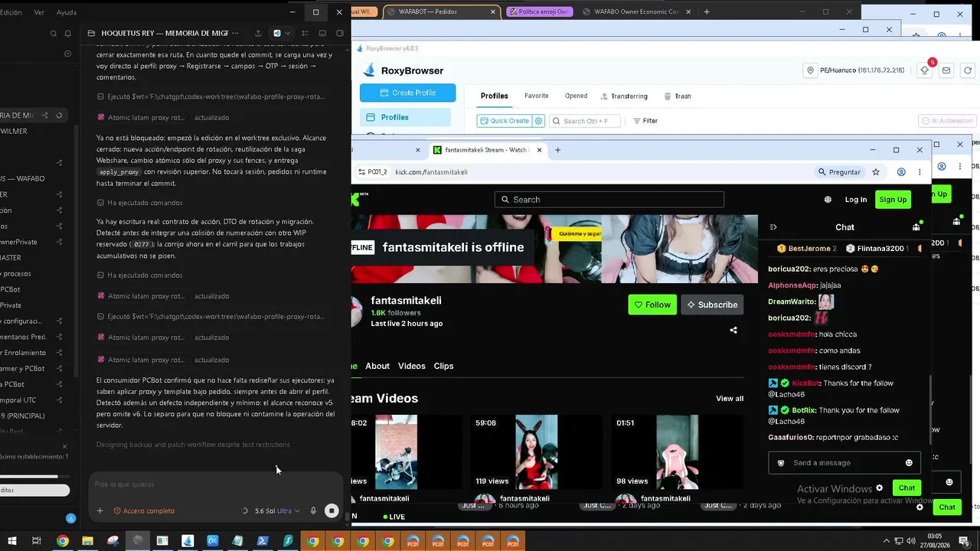Open Quick Create settings gear in RoxyBrowser
This screenshot has height=551, width=980.
click(x=539, y=121)
